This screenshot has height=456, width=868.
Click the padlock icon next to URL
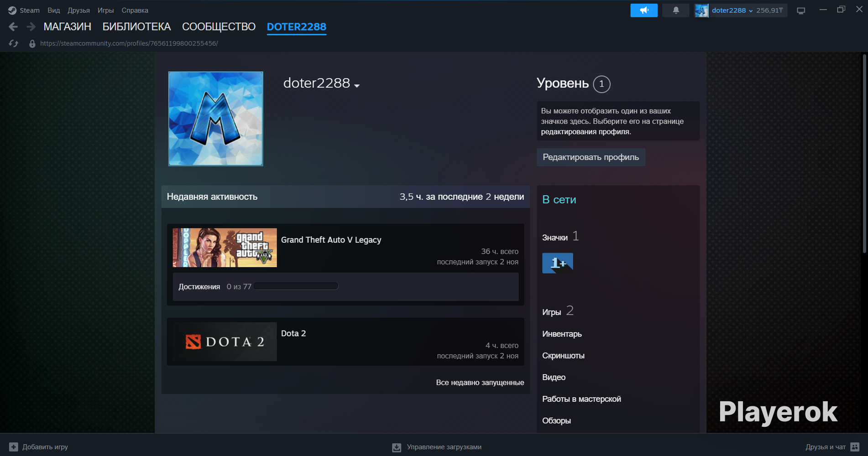click(32, 44)
